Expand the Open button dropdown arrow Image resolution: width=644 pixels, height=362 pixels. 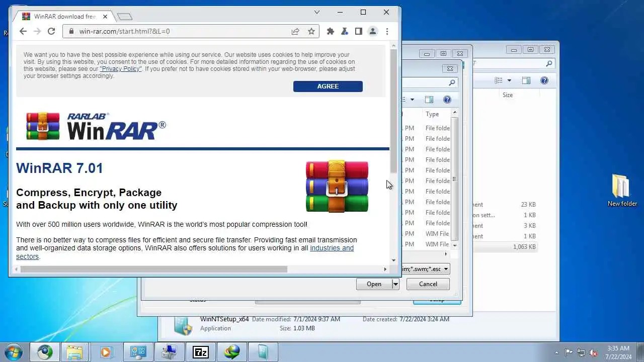[x=395, y=284]
